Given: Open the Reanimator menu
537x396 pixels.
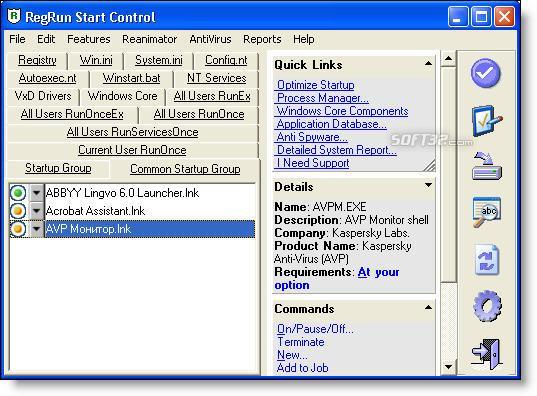Looking at the screenshot, I should click(x=149, y=39).
